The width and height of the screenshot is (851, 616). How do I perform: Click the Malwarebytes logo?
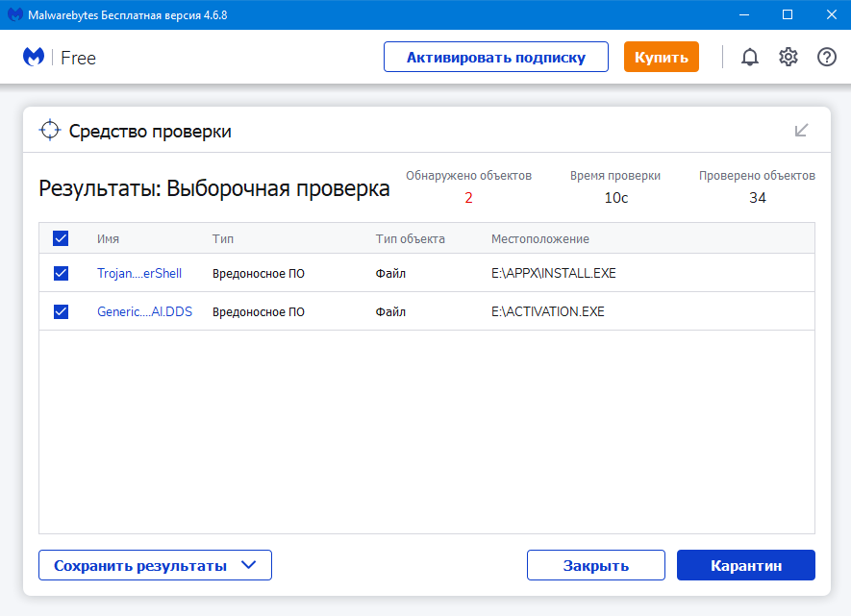coord(32,57)
